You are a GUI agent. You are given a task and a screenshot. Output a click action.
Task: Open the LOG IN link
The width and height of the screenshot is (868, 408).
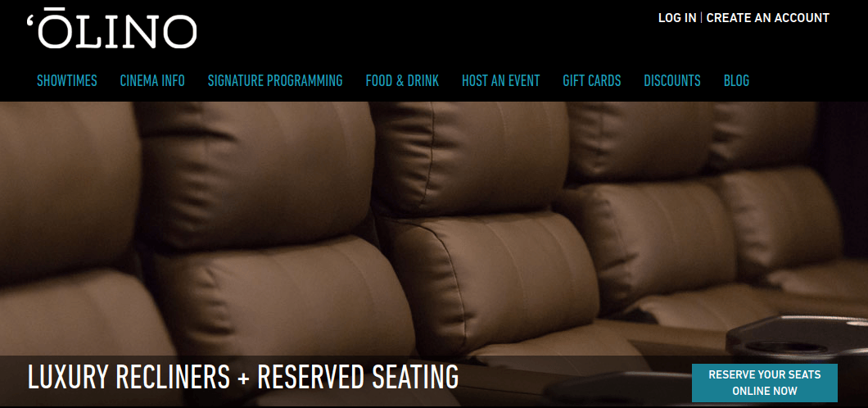677,18
